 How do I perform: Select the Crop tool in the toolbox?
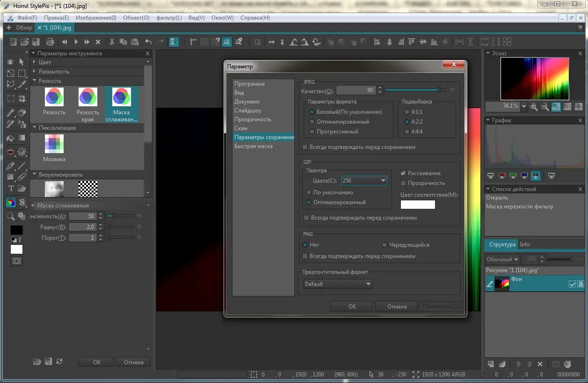[x=22, y=99]
